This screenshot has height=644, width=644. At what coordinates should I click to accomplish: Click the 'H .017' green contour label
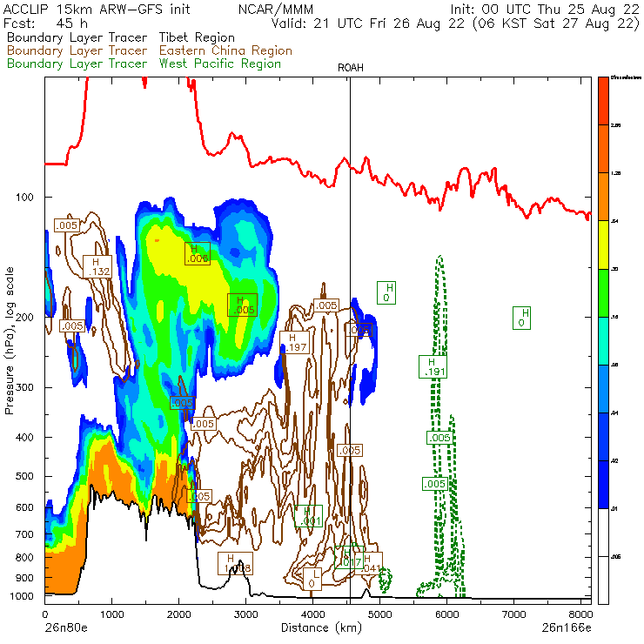coord(349,558)
